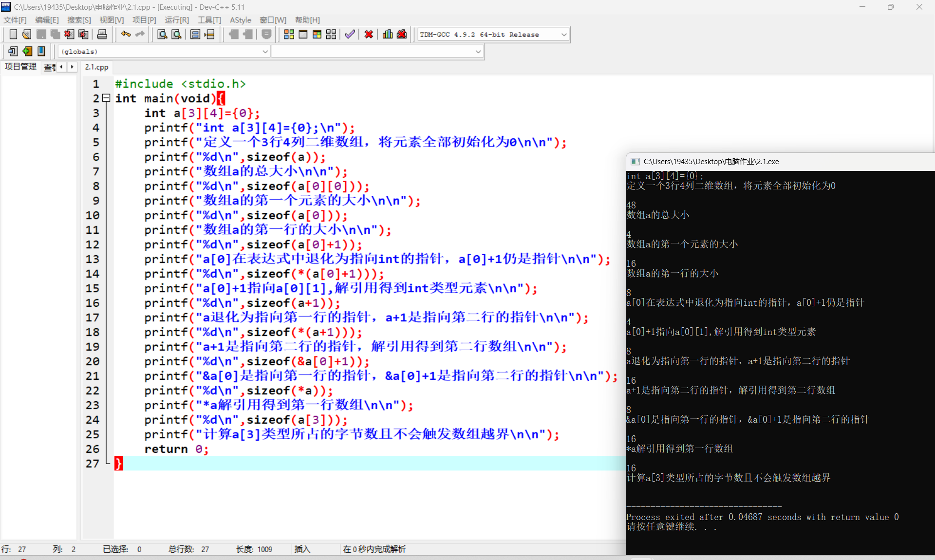Open the AStyle menu
This screenshot has width=935, height=560.
[240, 20]
